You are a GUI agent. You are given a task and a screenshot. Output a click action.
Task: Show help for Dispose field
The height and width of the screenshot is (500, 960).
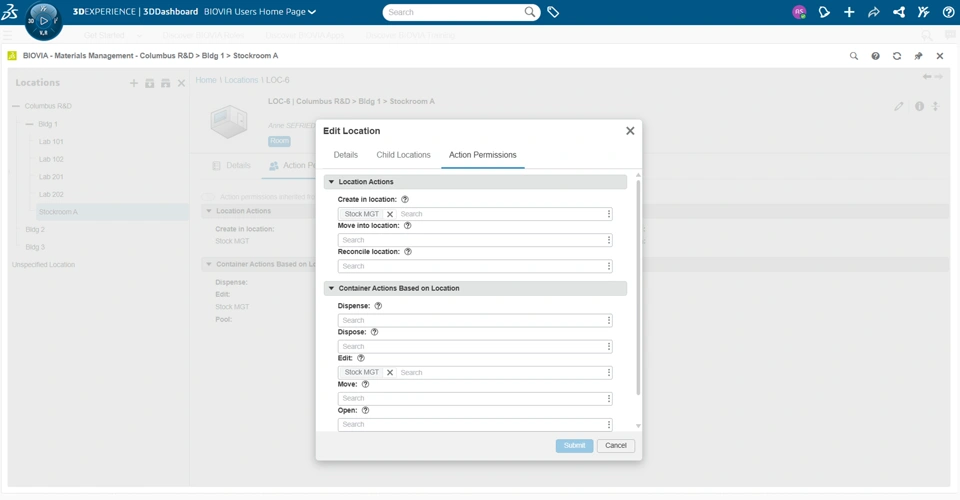(x=375, y=332)
